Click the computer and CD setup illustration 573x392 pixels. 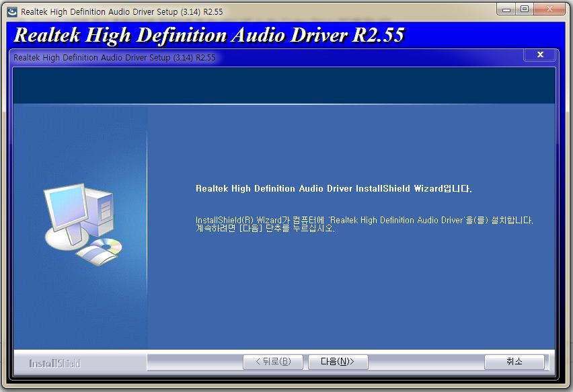click(x=83, y=225)
